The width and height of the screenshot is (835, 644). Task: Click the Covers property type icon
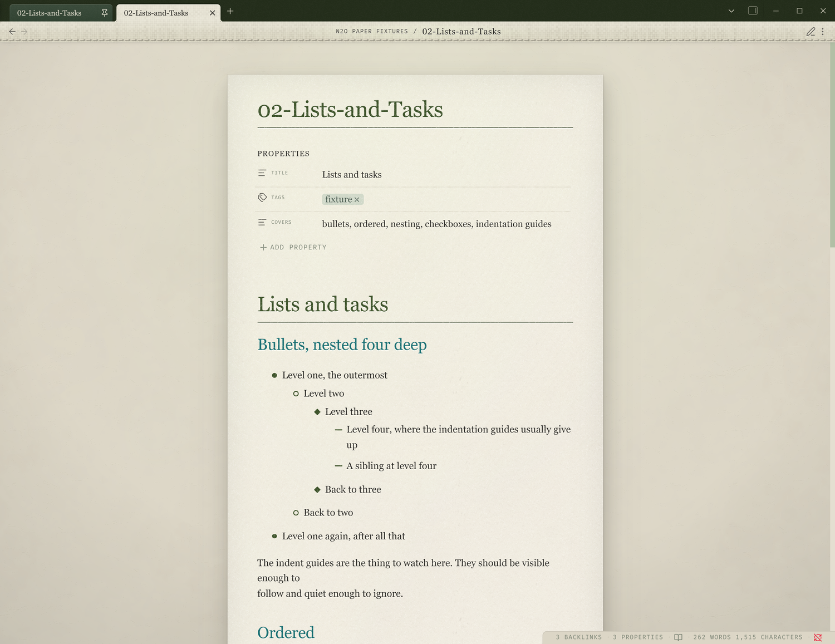262,222
